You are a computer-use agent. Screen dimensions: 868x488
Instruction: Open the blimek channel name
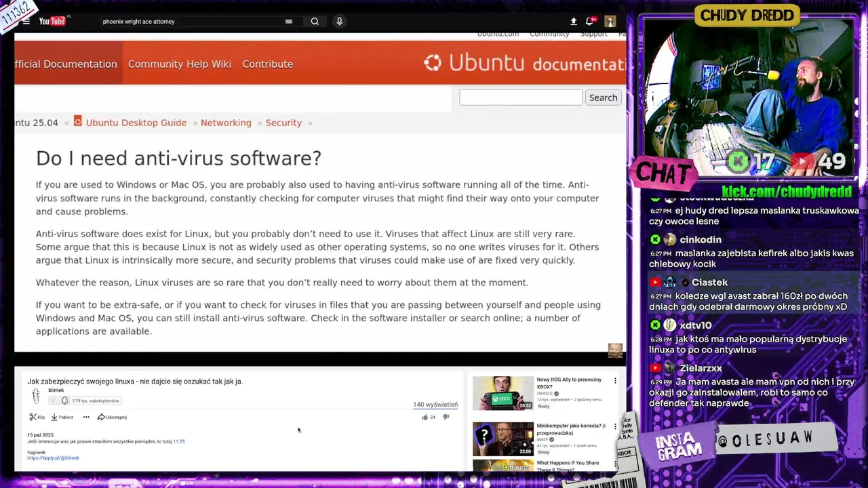coord(56,390)
